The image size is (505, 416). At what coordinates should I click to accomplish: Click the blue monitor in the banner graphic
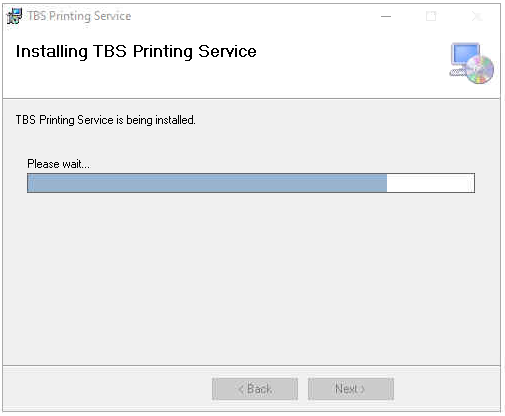465,54
